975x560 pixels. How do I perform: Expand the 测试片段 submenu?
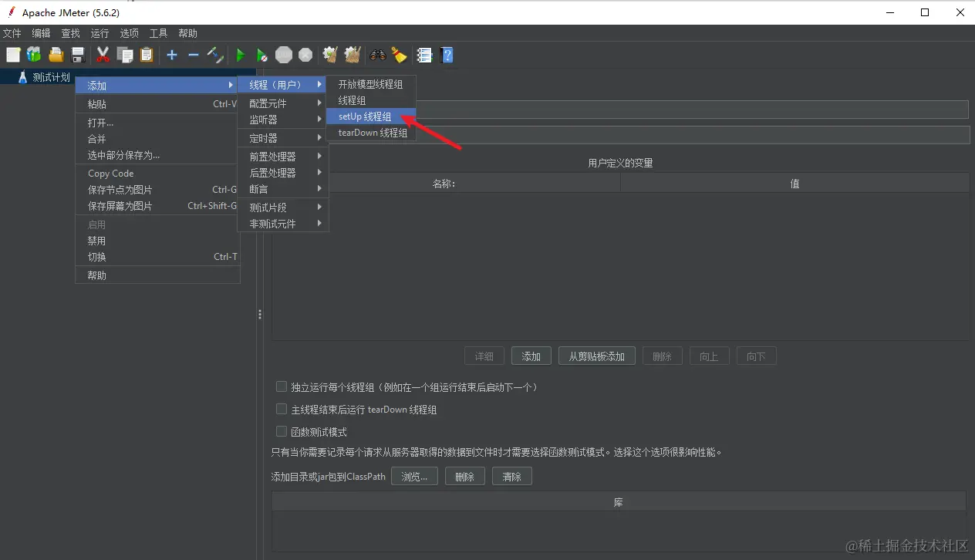283,207
